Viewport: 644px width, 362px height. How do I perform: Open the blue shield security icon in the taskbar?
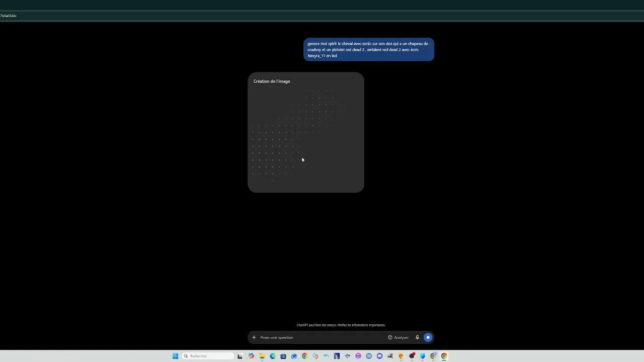click(423, 356)
